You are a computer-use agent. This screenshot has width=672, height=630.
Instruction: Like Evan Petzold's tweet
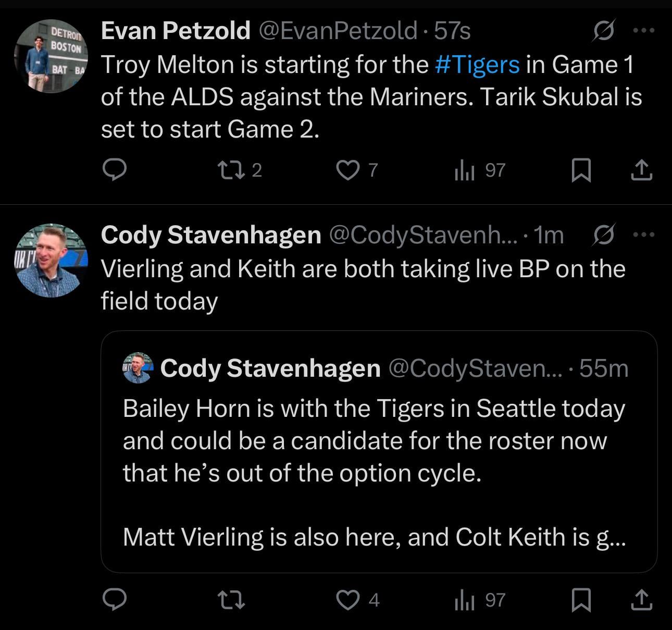coord(347,170)
